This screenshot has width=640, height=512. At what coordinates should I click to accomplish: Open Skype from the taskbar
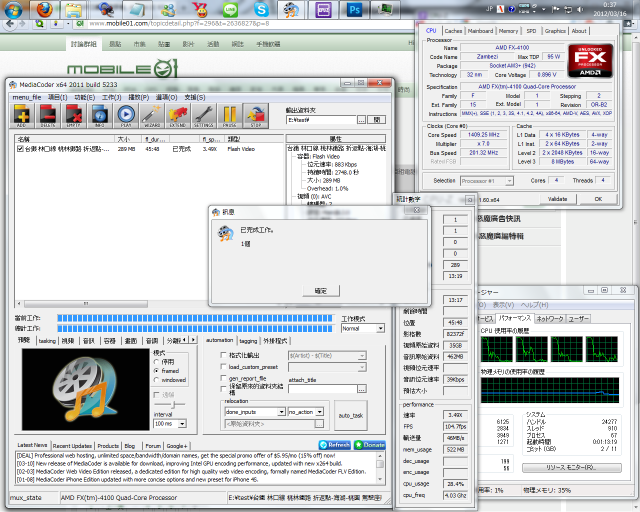tap(261, 10)
